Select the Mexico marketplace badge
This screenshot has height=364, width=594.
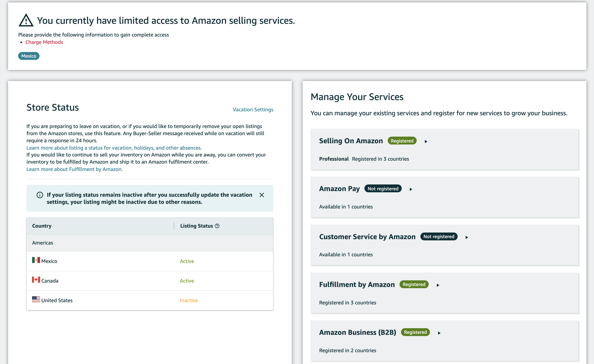29,56
